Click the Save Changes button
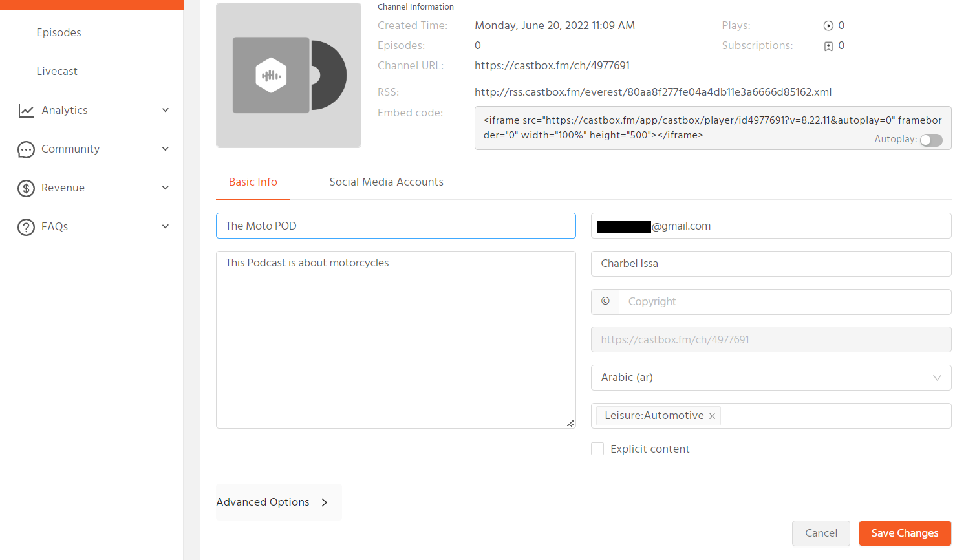 (905, 533)
